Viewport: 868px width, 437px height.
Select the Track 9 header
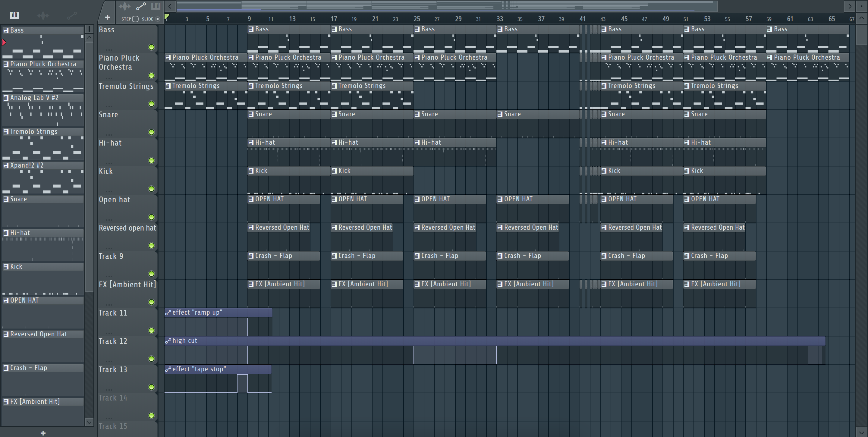tap(127, 265)
